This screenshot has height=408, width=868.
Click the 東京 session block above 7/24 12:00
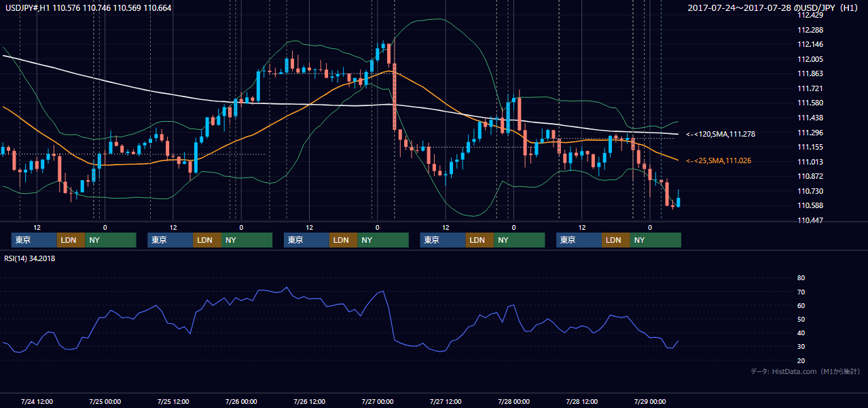pos(34,240)
